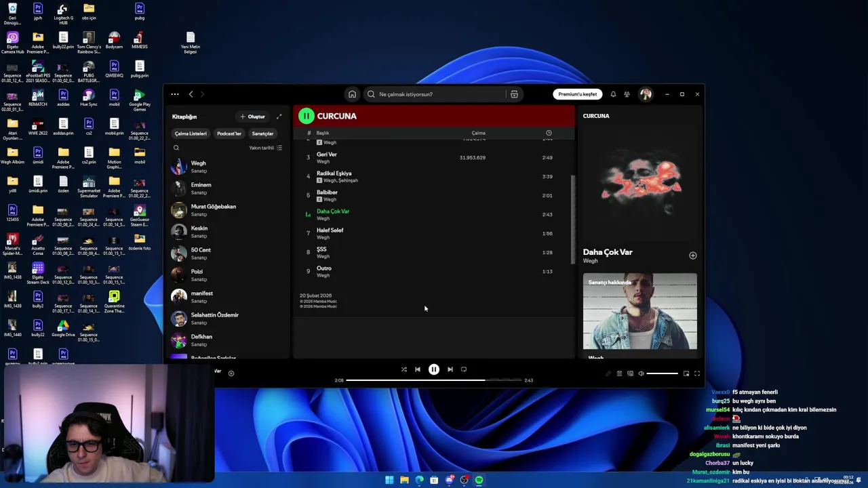Open notifications bell in Spotify
Screen dimensions: 868x488
click(613, 94)
